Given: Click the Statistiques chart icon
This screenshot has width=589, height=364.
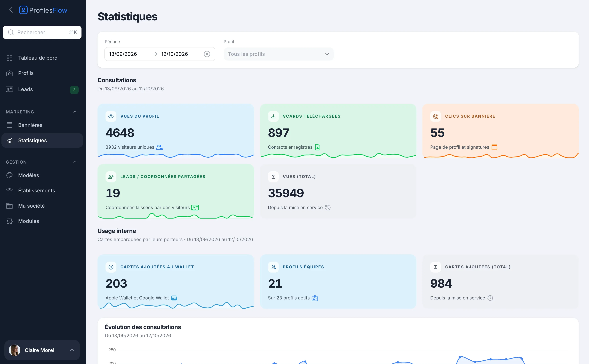Looking at the screenshot, I should [x=9, y=140].
